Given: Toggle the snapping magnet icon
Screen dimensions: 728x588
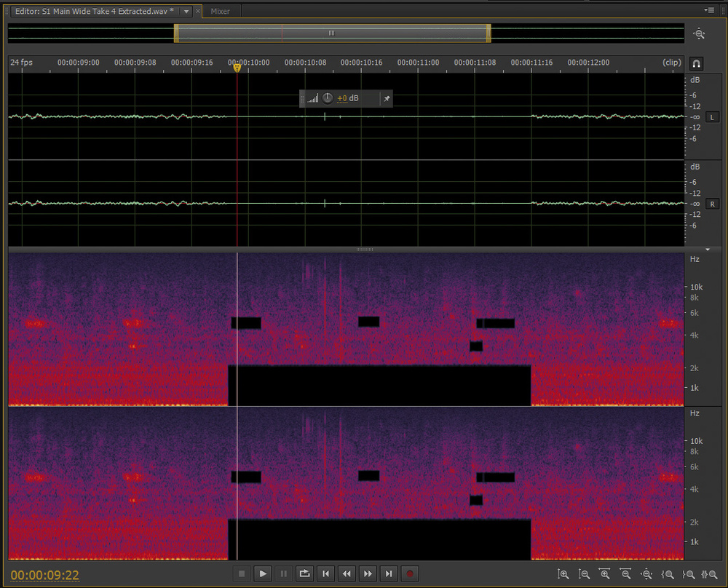Looking at the screenshot, I should (x=697, y=63).
